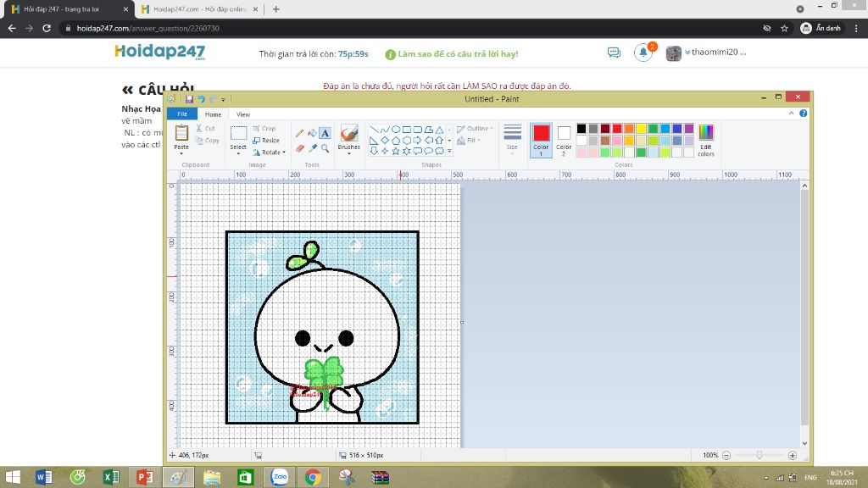
Task: Open the Paste dropdown arrow
Action: point(181,153)
